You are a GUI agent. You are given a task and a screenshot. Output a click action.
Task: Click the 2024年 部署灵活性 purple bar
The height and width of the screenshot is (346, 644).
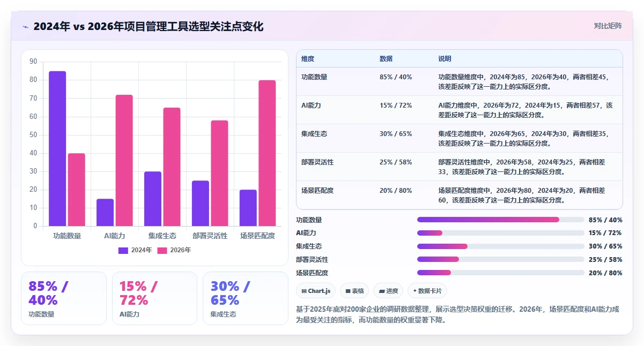(201, 203)
